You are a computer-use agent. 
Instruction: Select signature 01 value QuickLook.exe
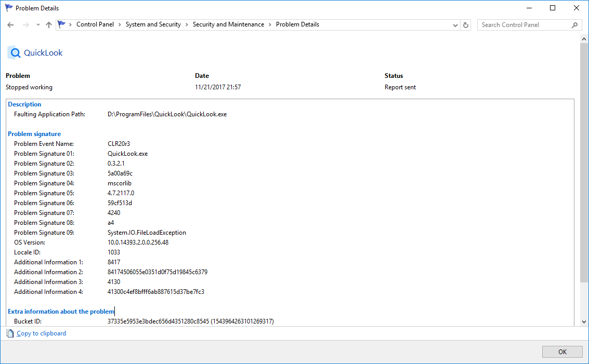(128, 154)
